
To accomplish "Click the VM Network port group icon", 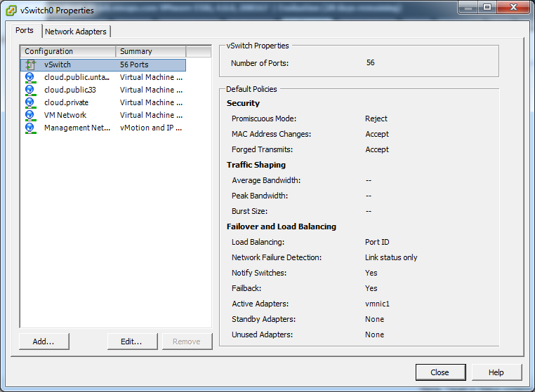I will 30,115.
